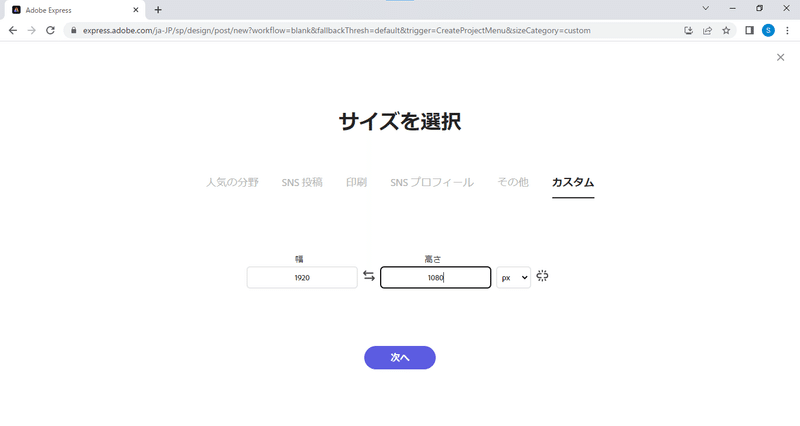
Task: Switch to the 印刷 tab
Action: 356,182
